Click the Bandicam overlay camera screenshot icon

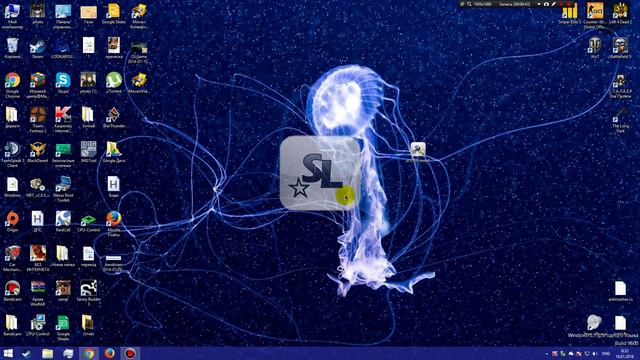(x=547, y=4)
